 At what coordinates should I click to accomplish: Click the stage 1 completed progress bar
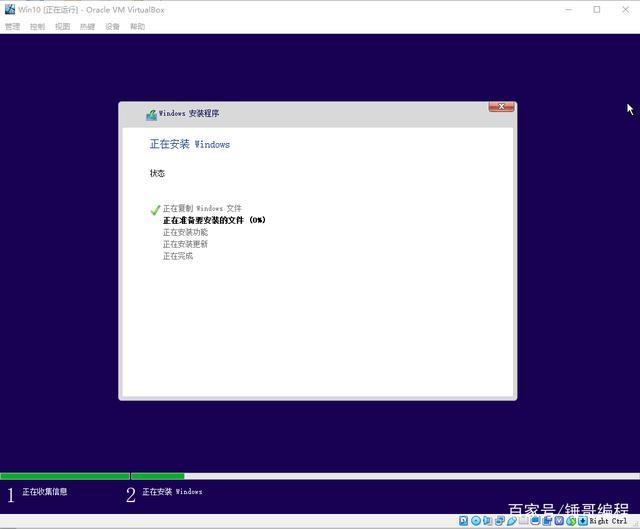coord(65,476)
